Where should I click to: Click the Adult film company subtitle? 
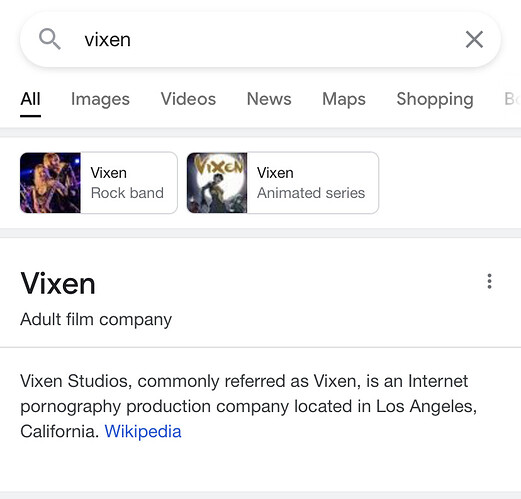(96, 319)
